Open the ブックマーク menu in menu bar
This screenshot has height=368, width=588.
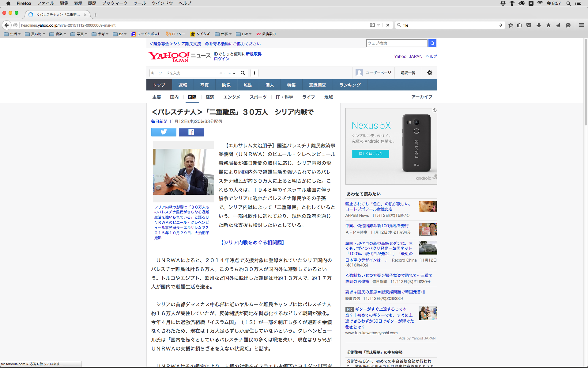point(115,3)
